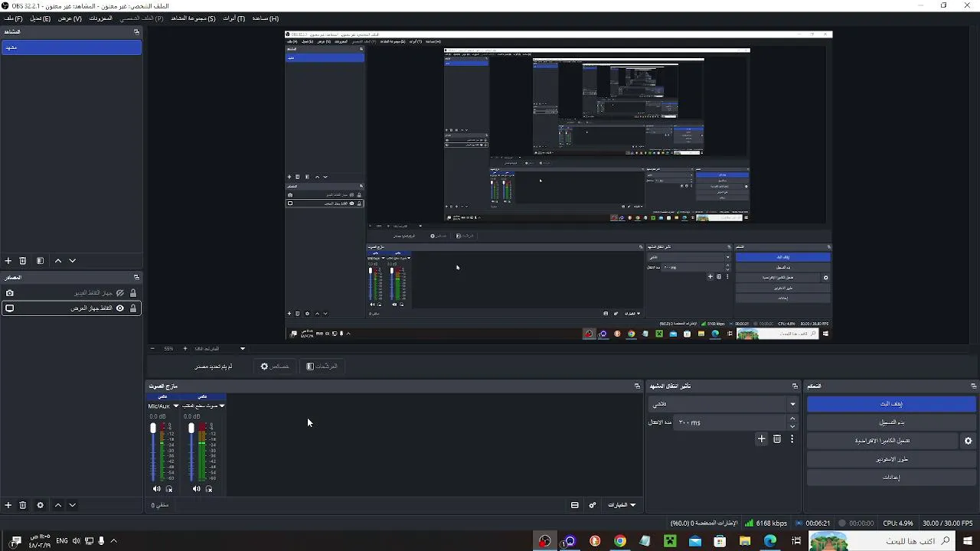Open the mixer Options dropdown
Image resolution: width=980 pixels, height=551 pixels.
coord(622,505)
